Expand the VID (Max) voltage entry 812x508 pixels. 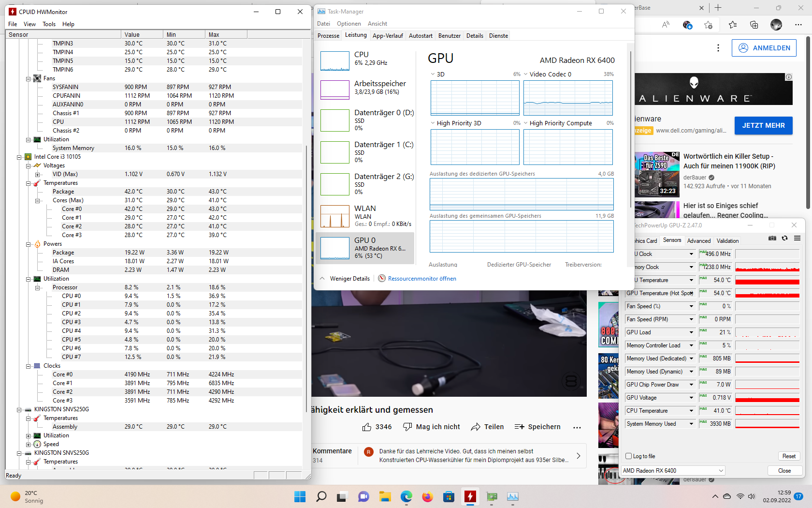[37, 174]
